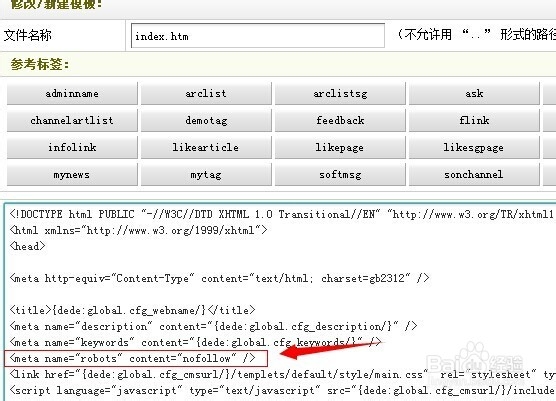Click the DOCTYPE line in code editor
The width and height of the screenshot is (556, 401).
[282, 215]
